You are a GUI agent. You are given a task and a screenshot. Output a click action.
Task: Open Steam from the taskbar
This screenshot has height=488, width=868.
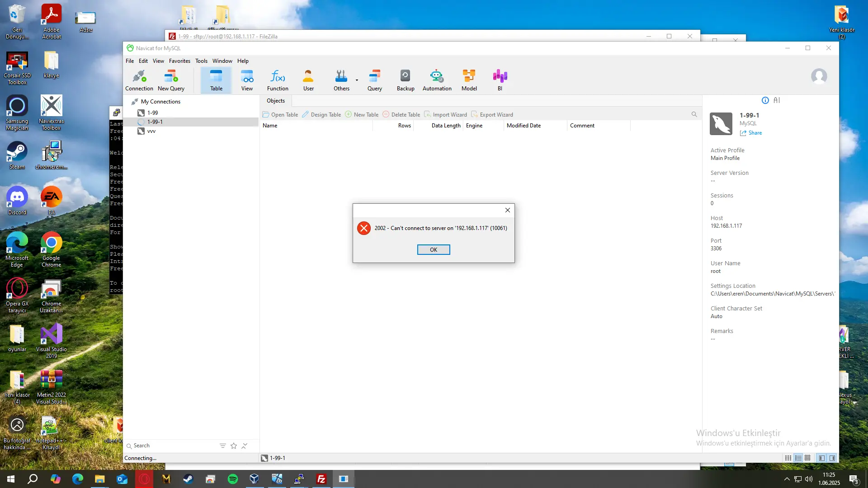coord(188,479)
